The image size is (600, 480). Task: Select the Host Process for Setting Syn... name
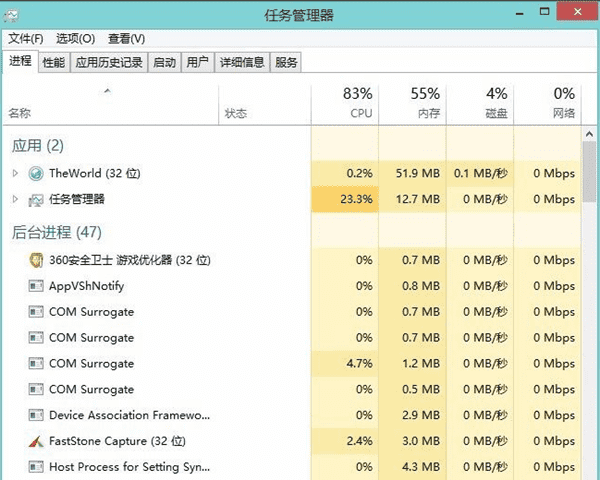129,467
